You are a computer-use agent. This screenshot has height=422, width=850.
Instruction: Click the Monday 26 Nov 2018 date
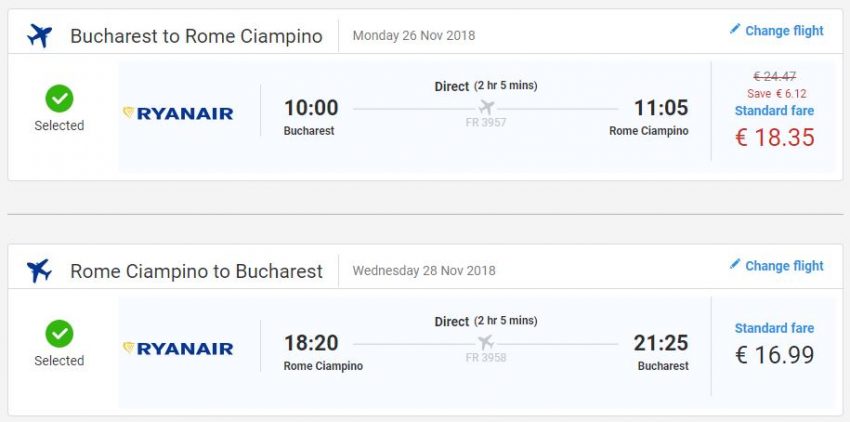(414, 36)
